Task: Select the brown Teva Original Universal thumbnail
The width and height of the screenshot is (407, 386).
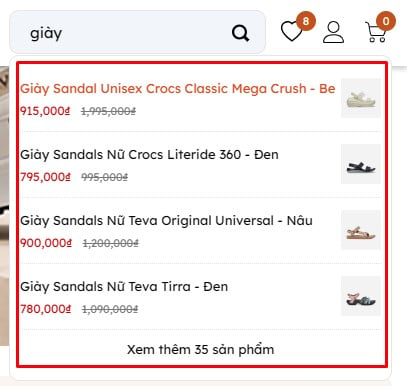Action: pyautogui.click(x=361, y=230)
